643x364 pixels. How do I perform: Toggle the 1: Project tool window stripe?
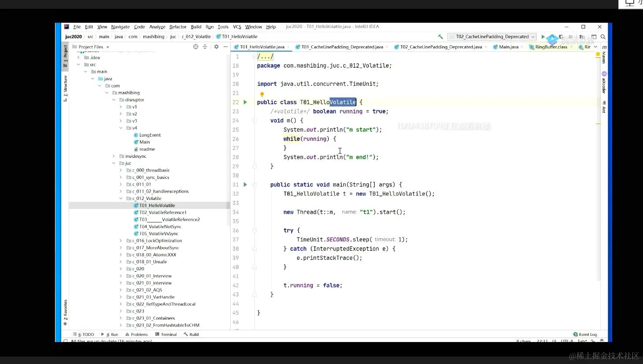click(65, 56)
